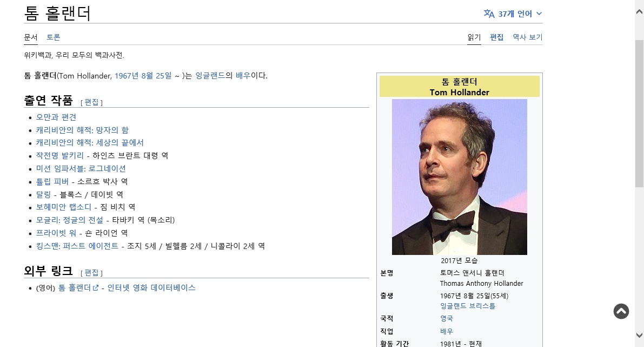This screenshot has height=347, width=644.
Task: Click 1967년 8월 25일(55세) birth date text
Action: pos(474,296)
